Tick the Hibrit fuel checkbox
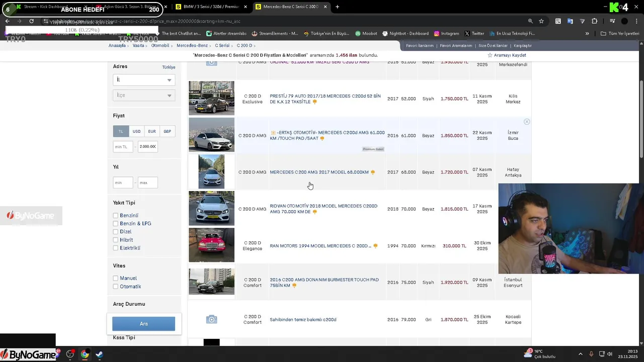Viewport: 644px width, 362px height. [x=116, y=240]
